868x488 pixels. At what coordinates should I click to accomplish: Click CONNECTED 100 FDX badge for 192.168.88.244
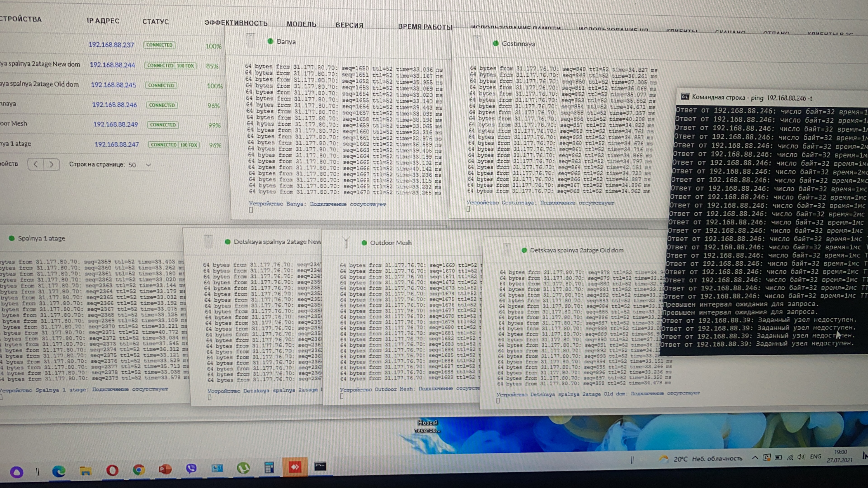[x=170, y=66]
